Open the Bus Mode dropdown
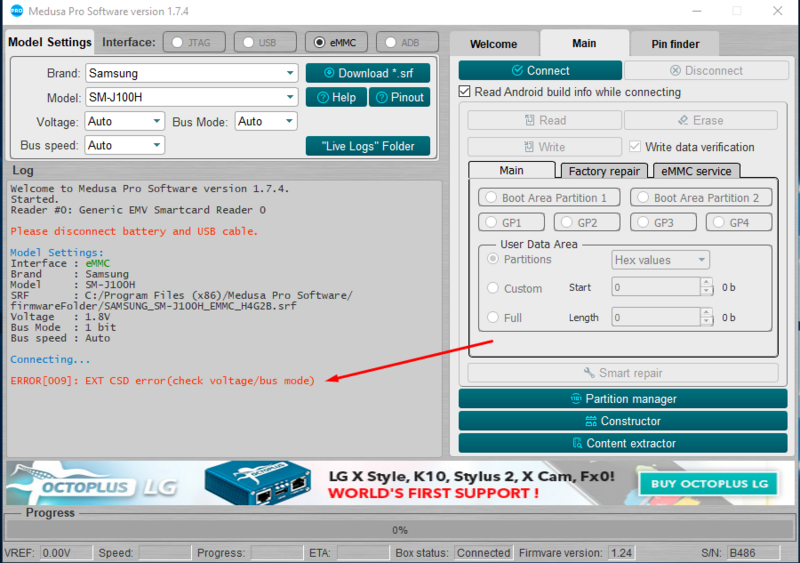The height and width of the screenshot is (563, 800). [x=266, y=121]
